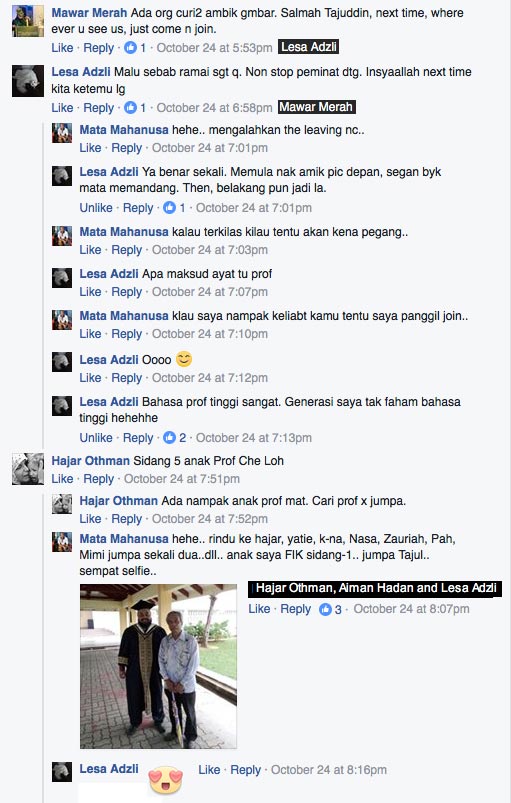Unlike the 'Bahasa prof tinggi sangat' comment
Screen dimensions: 511x803
click(96, 438)
